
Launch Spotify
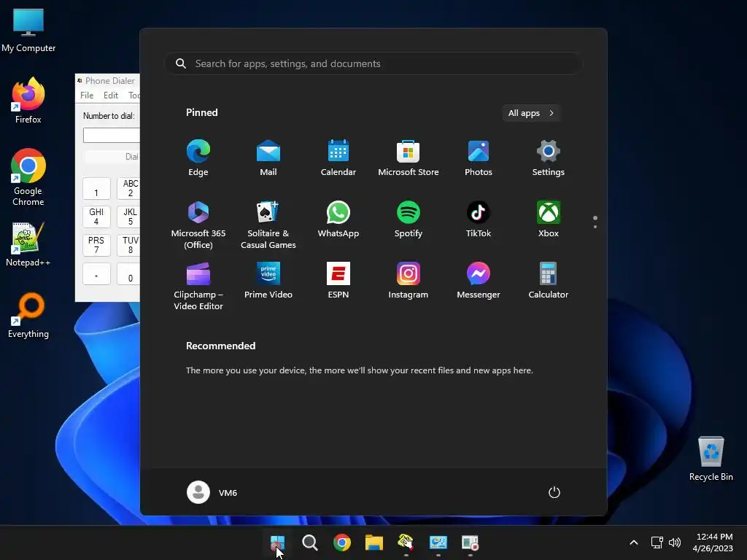tap(409, 219)
